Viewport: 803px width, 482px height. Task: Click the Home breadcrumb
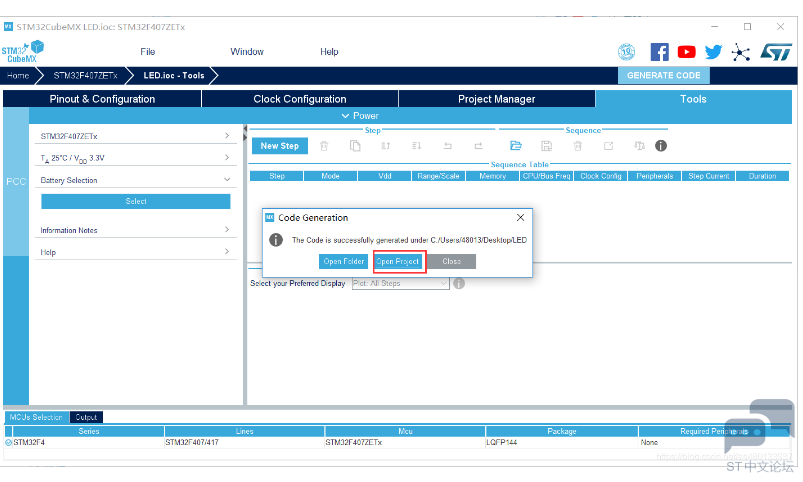click(x=19, y=75)
